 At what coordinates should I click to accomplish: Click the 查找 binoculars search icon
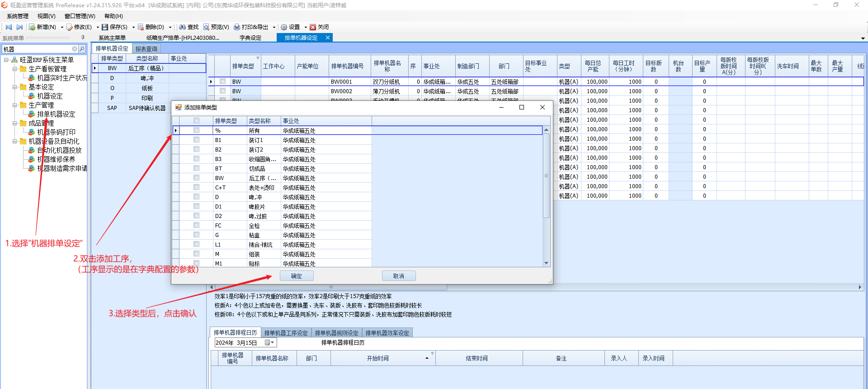pos(182,27)
